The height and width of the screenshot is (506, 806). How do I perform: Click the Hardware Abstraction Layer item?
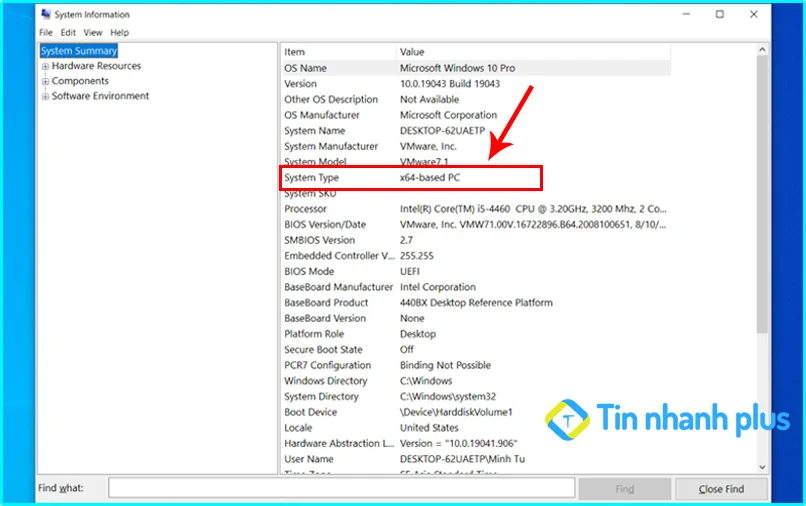click(339, 443)
